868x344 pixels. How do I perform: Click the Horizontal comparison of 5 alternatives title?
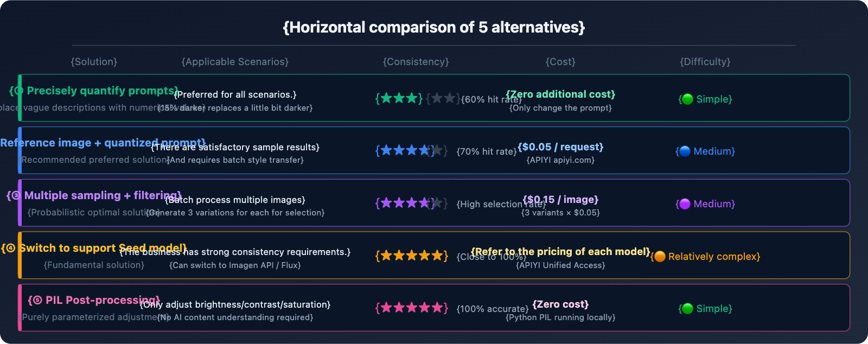click(x=434, y=27)
